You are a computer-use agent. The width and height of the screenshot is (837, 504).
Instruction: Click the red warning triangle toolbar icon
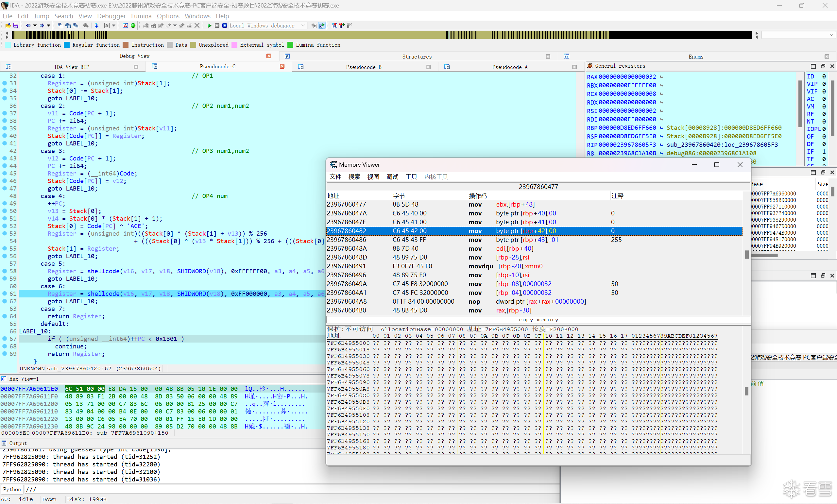(x=125, y=25)
